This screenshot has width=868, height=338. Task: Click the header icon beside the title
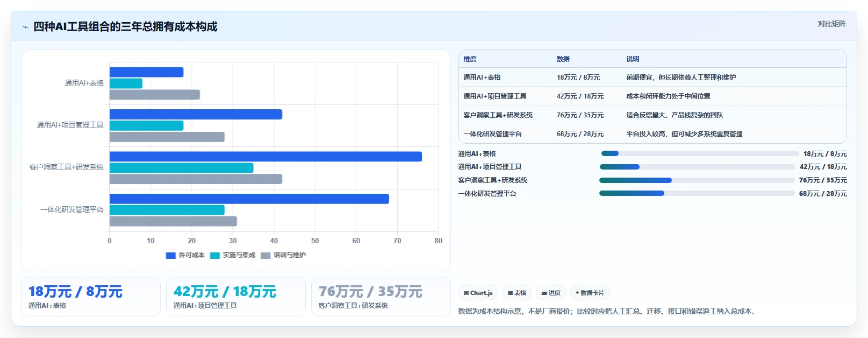pyautogui.click(x=25, y=27)
